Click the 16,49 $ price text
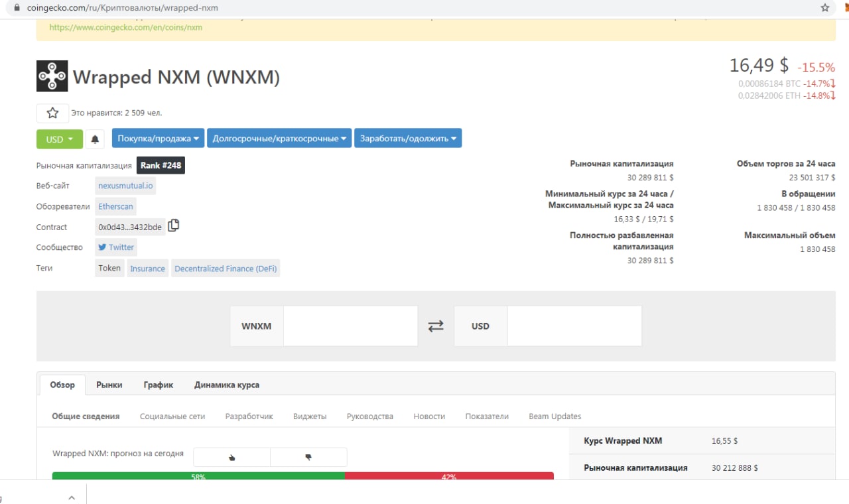The width and height of the screenshot is (849, 504). click(759, 65)
